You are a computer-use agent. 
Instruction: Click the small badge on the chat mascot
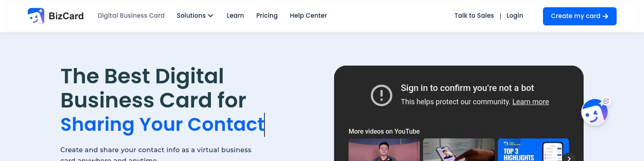tap(606, 101)
